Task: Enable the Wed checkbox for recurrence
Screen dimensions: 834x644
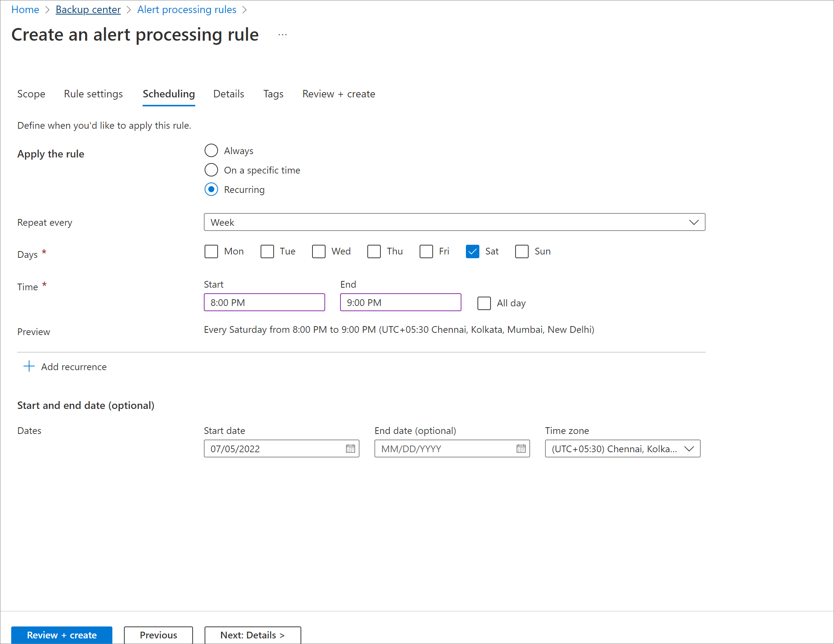Action: click(317, 251)
